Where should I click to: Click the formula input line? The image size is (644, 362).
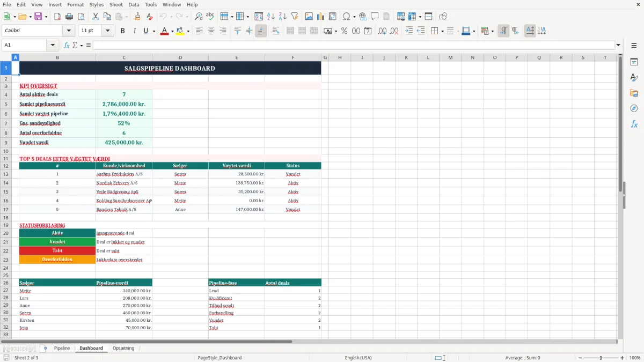[353, 45]
